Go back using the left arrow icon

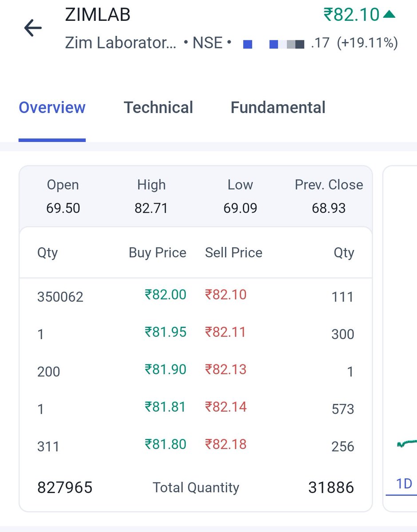[33, 29]
